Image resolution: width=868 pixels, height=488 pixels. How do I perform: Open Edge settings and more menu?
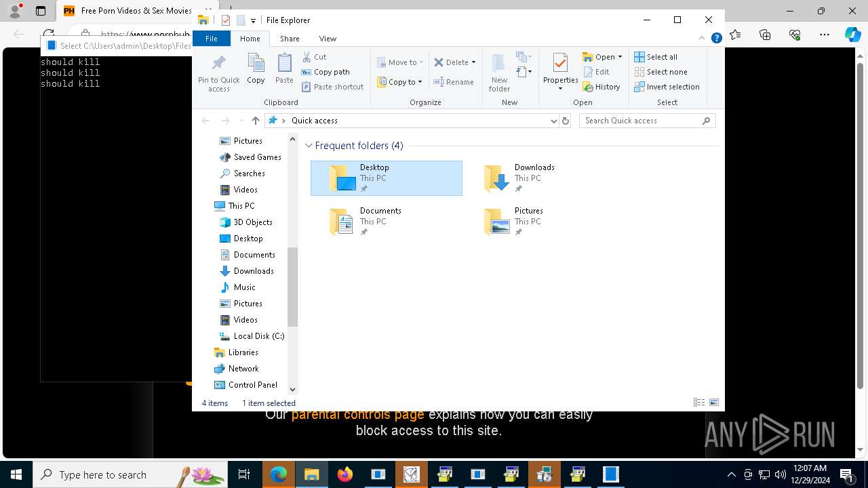click(824, 34)
